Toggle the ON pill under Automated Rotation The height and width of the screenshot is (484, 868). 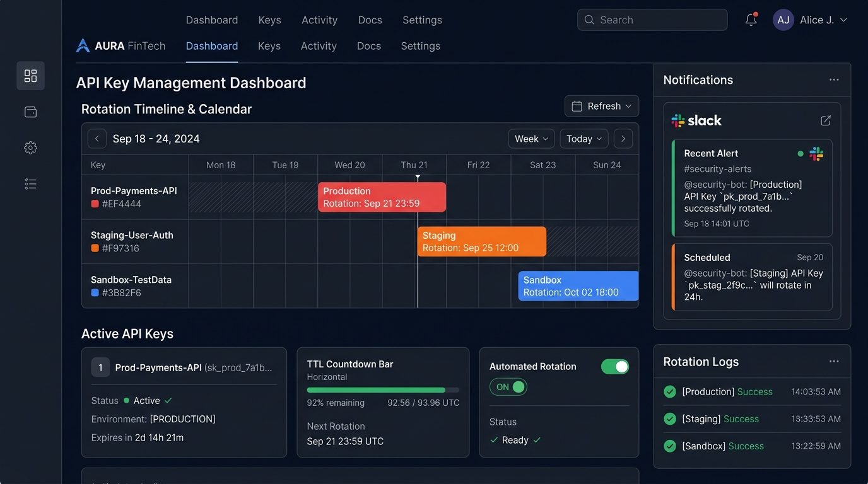pos(508,387)
